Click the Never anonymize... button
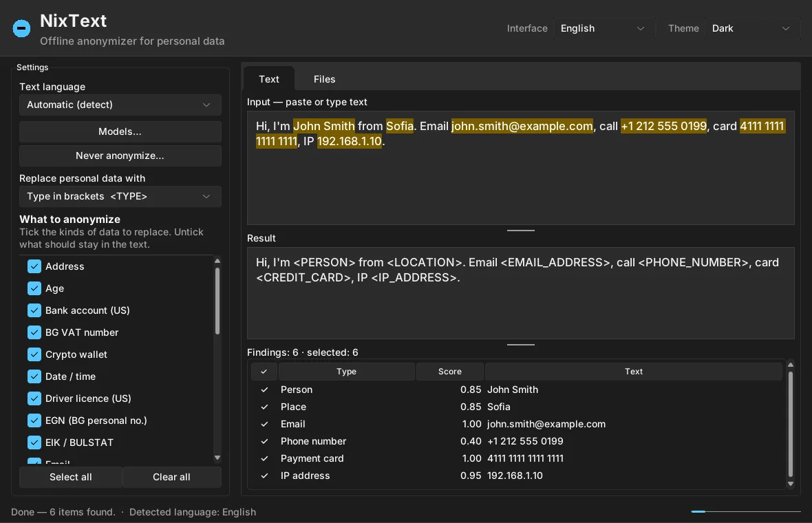812x523 pixels. click(120, 156)
